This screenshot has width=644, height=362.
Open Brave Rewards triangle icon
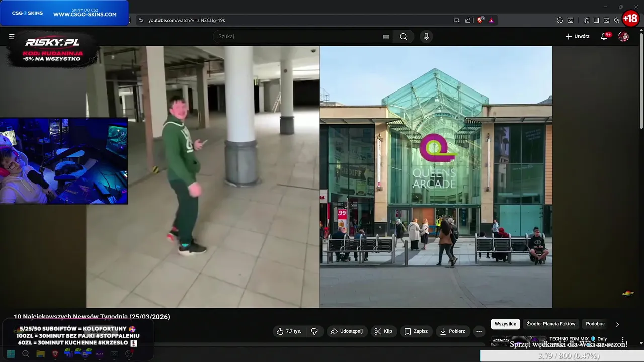point(491,20)
